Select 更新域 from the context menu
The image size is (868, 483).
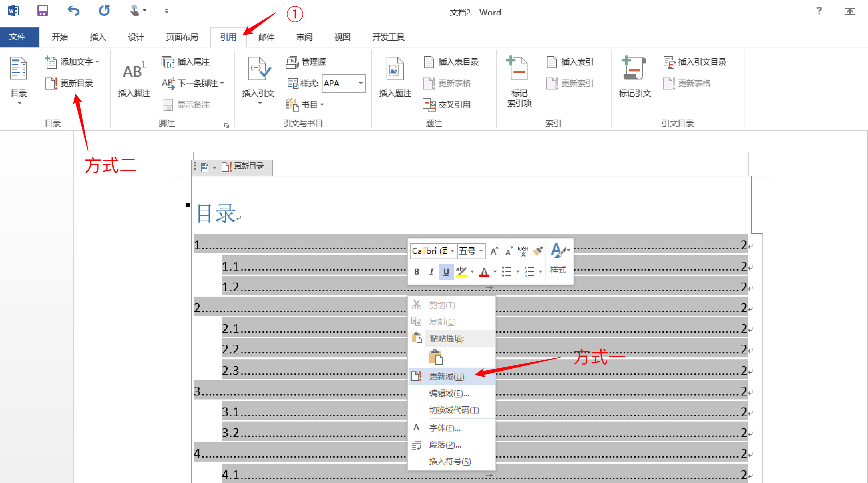(446, 376)
